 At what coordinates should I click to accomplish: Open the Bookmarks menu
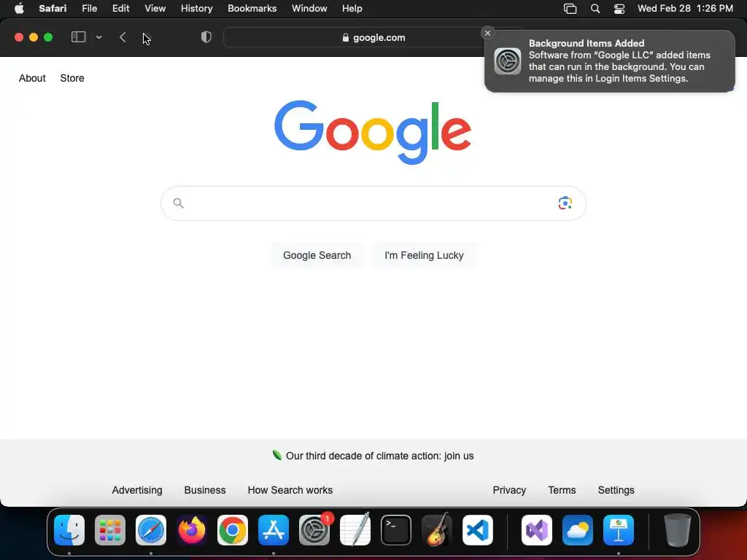click(252, 9)
